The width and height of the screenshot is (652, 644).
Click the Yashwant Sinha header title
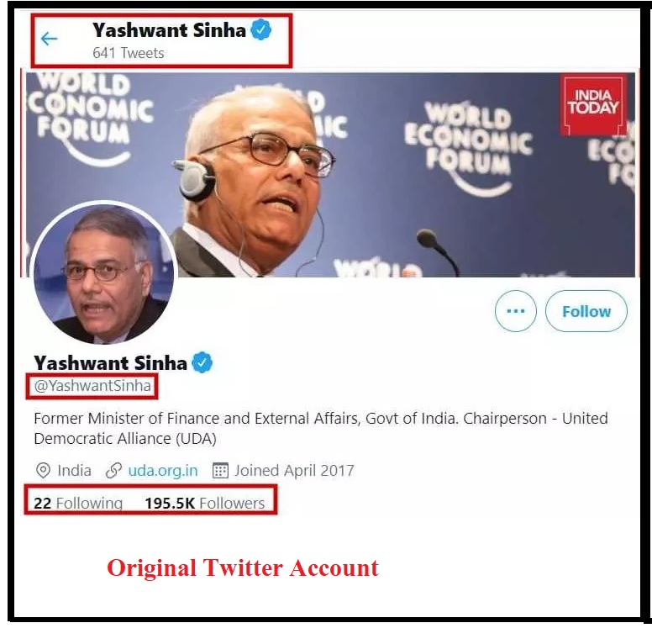coord(169,30)
